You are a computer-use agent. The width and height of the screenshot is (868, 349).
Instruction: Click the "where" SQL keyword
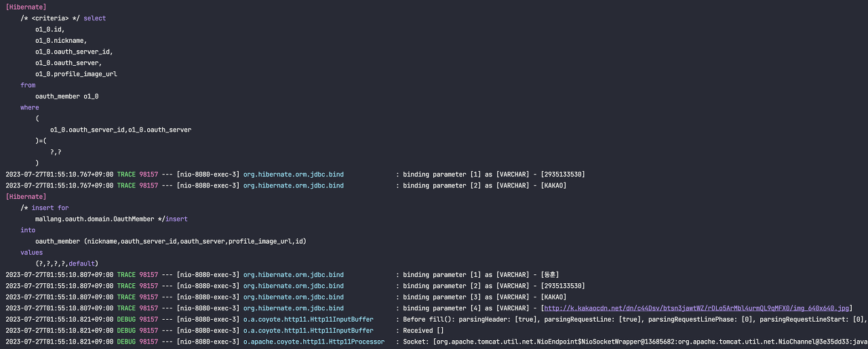pos(30,107)
